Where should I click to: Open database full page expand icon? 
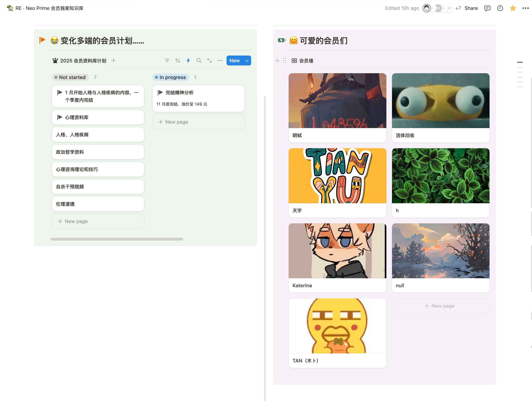210,60
